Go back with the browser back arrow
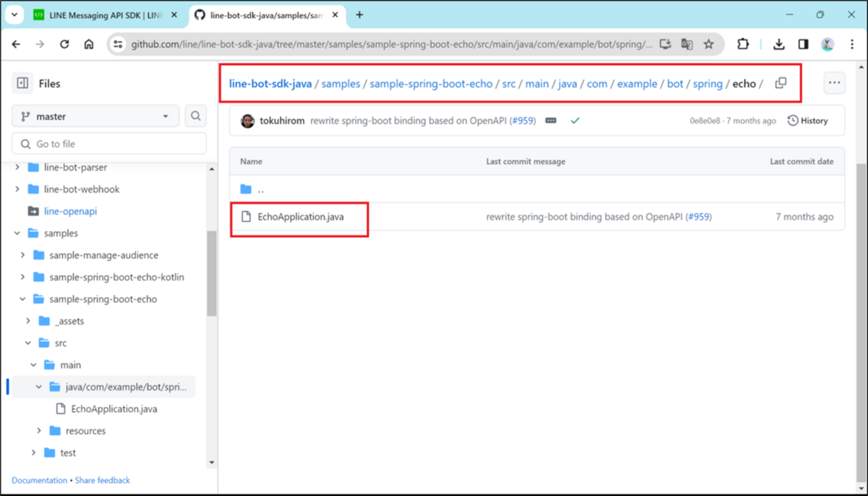This screenshot has width=868, height=496. click(x=17, y=44)
